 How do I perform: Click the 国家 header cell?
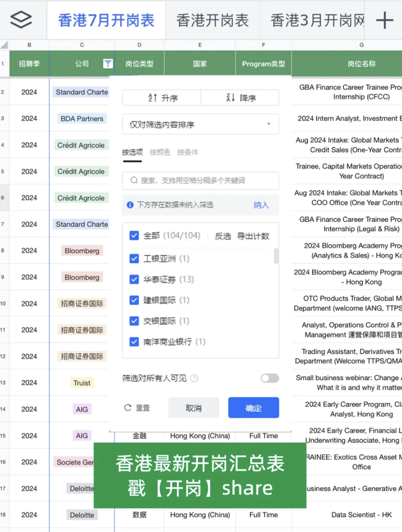[x=200, y=64]
